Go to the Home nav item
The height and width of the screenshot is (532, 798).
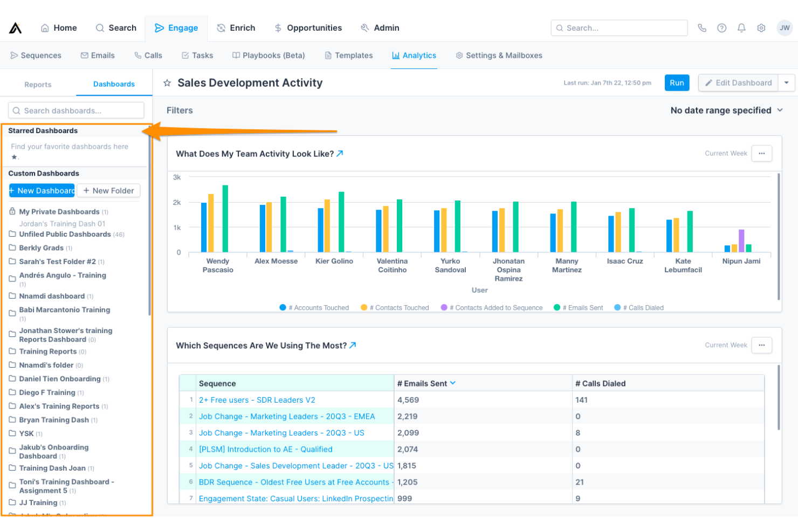(59, 28)
